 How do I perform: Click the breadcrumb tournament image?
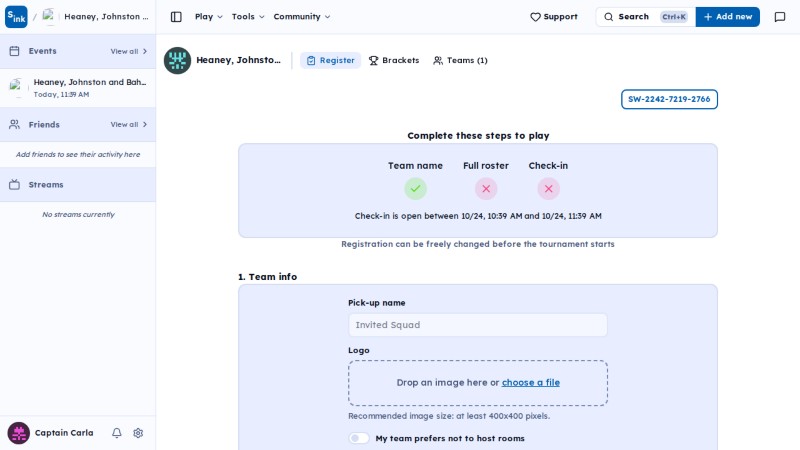49,16
